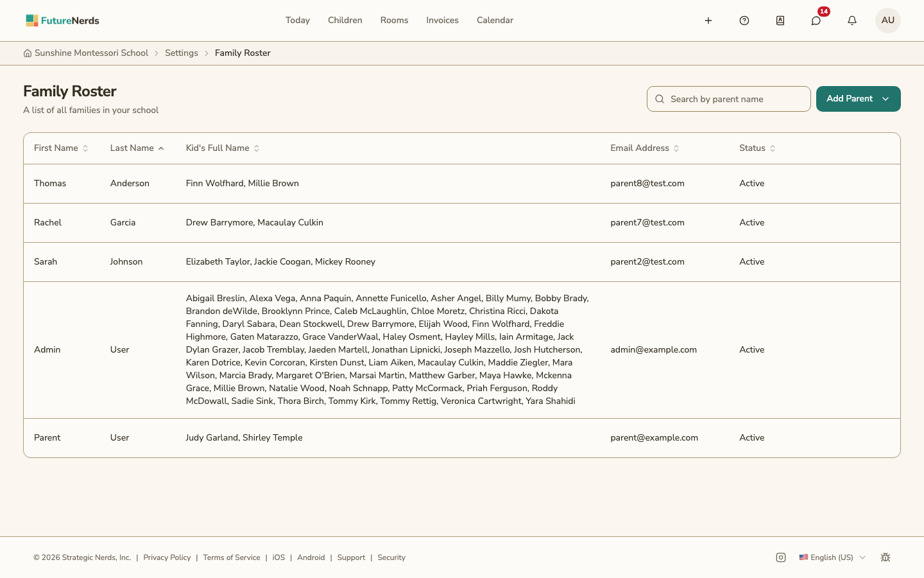924x578 pixels.
Task: Click the home icon in breadcrumb
Action: click(28, 53)
